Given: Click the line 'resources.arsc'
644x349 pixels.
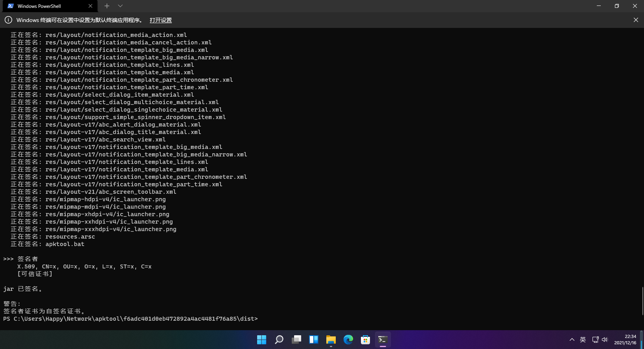Looking at the screenshot, I should point(53,237).
